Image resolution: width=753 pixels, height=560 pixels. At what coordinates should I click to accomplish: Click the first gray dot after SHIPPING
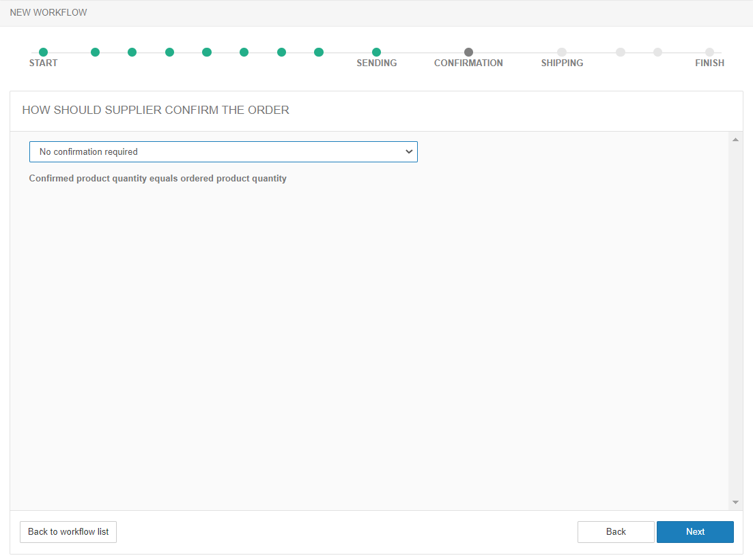point(620,53)
